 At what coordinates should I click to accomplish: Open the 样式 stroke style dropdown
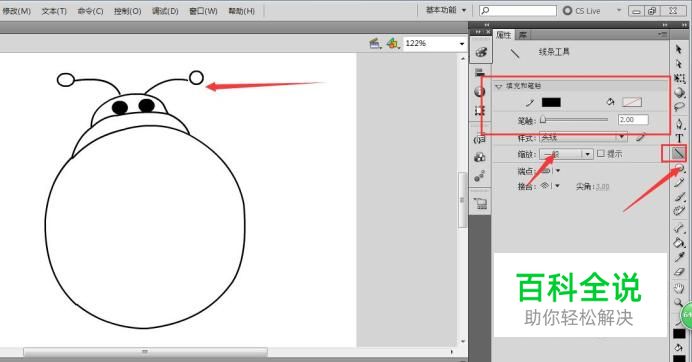click(x=583, y=138)
